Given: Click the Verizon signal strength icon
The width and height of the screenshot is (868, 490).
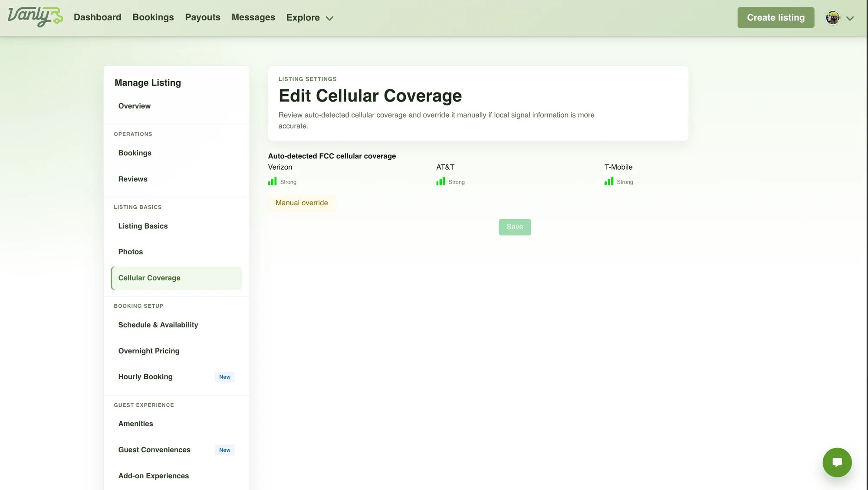Looking at the screenshot, I should click(272, 181).
